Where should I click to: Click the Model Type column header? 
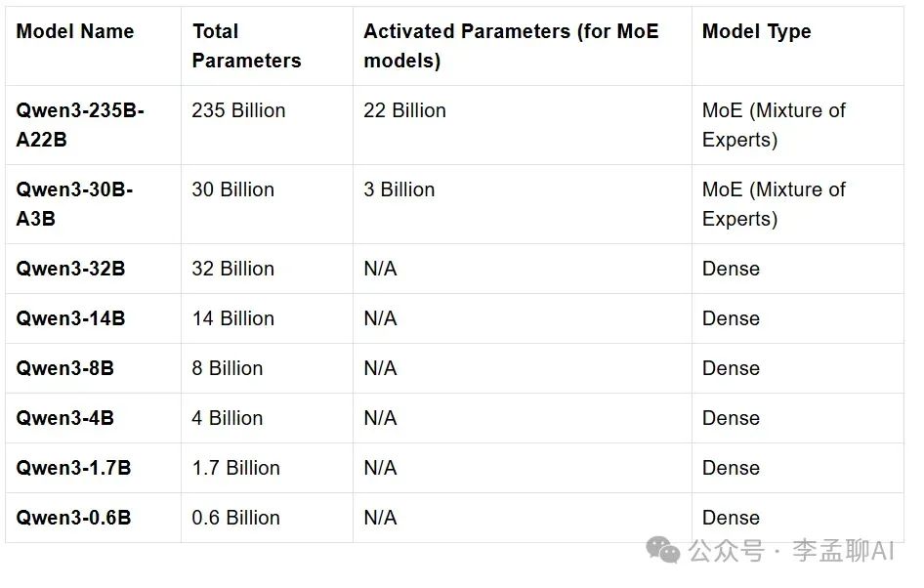[x=756, y=31]
